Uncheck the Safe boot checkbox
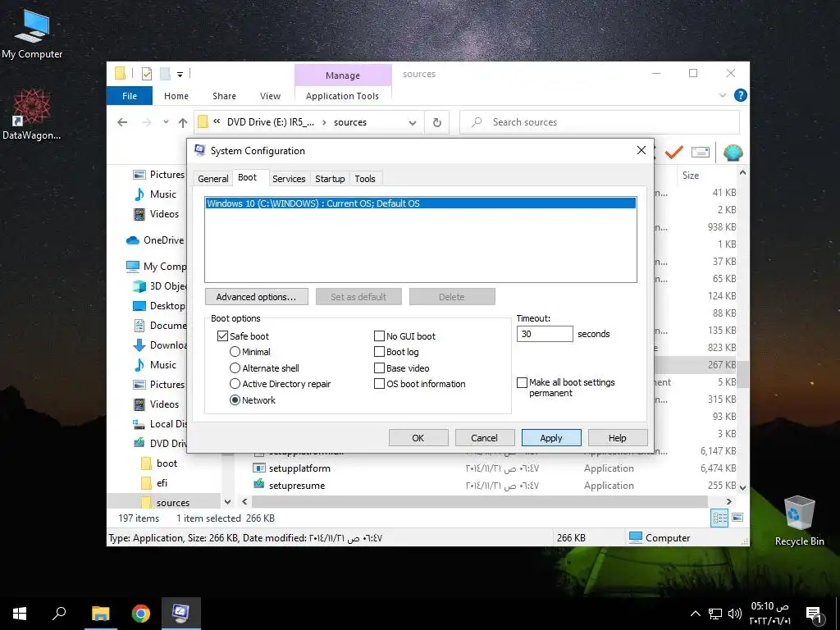The image size is (840, 630). pos(222,336)
